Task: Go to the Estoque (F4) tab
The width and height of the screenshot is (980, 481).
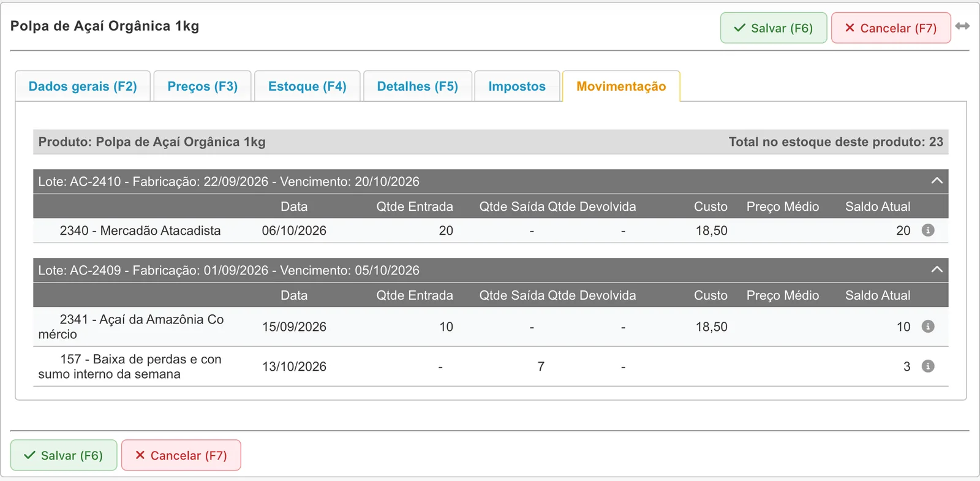Action: coord(307,86)
